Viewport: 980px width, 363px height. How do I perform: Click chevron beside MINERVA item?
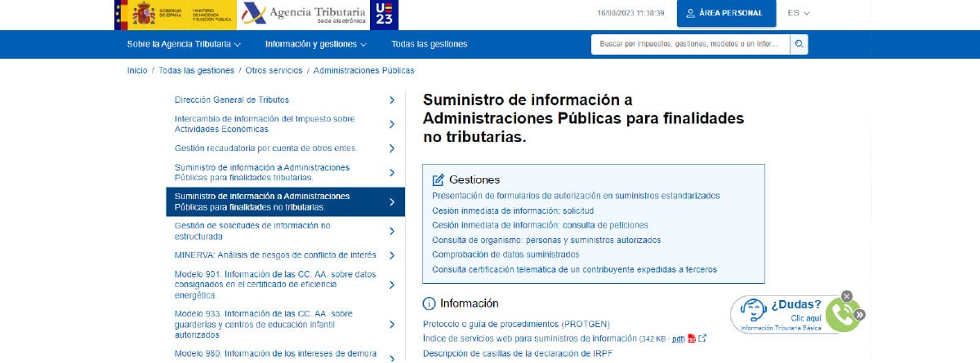point(392,255)
